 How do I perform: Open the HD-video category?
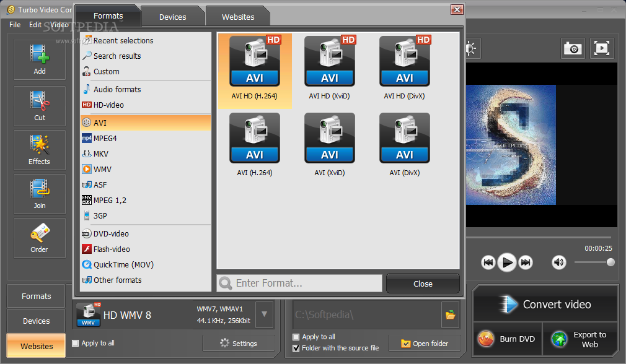[145, 105]
